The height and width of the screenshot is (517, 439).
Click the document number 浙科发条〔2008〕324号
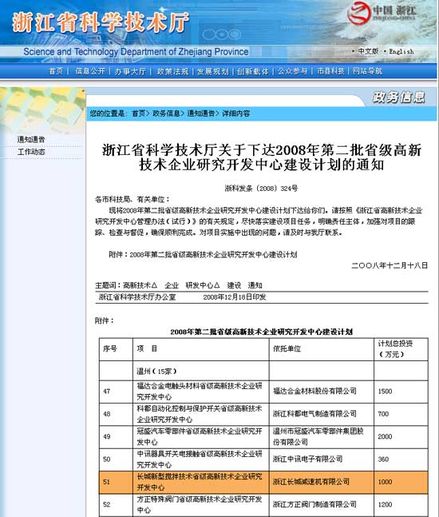pyautogui.click(x=261, y=188)
